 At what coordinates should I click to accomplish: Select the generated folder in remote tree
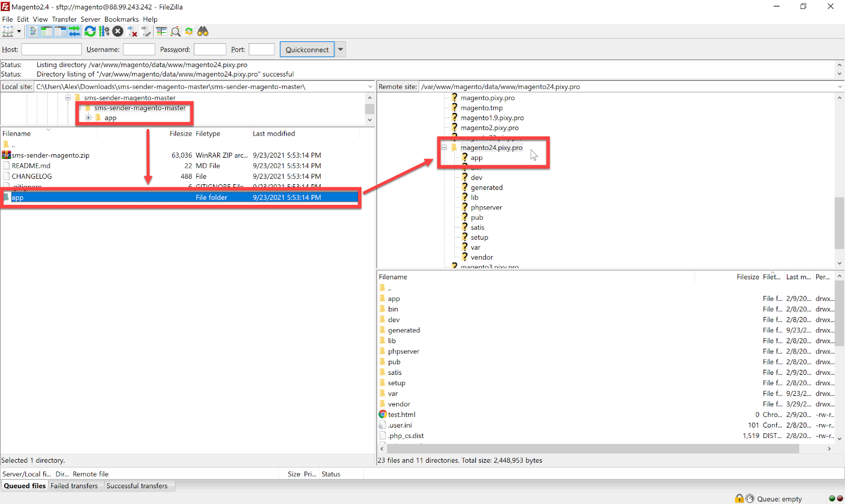486,188
